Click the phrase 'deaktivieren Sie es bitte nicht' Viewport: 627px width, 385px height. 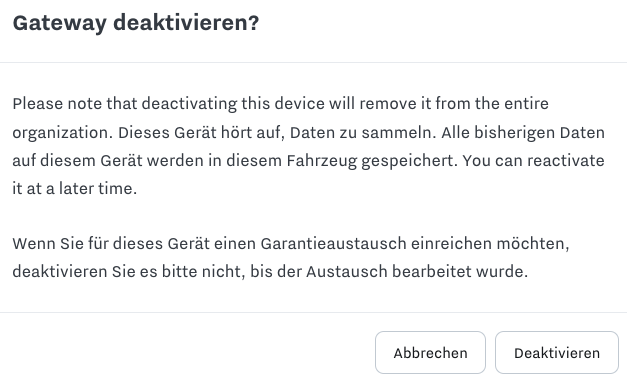point(128,271)
